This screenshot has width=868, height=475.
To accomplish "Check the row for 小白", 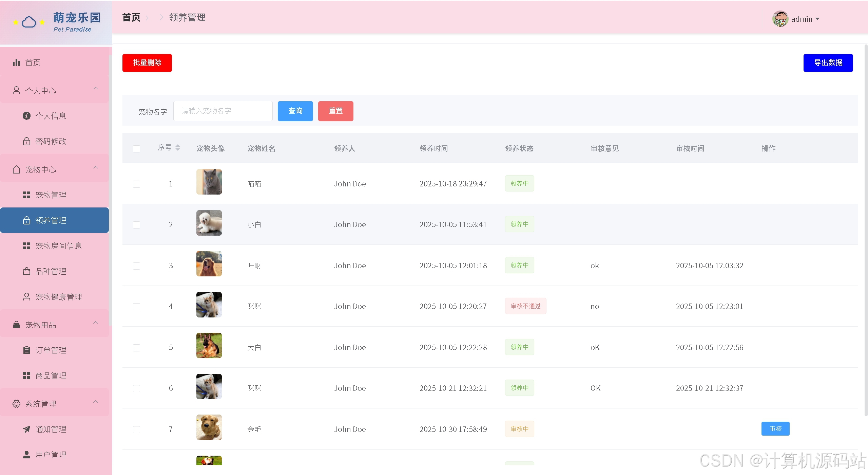I will tap(136, 225).
